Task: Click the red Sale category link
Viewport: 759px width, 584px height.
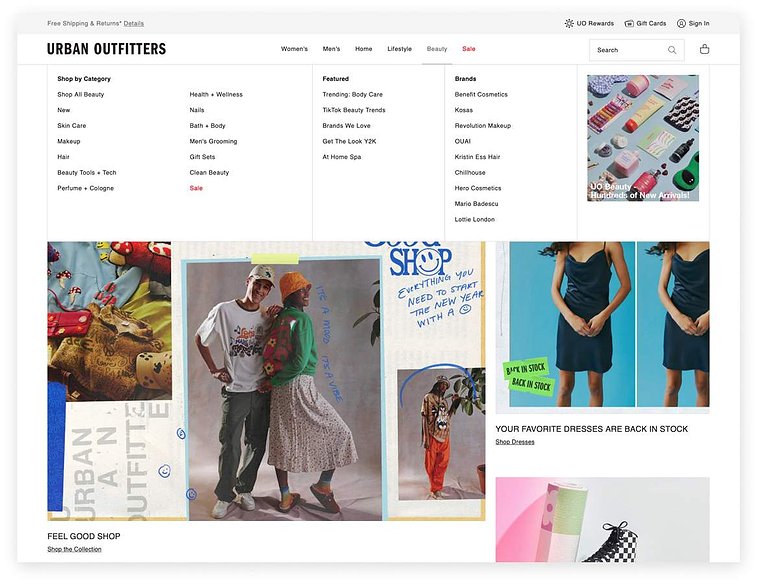Action: pos(196,188)
